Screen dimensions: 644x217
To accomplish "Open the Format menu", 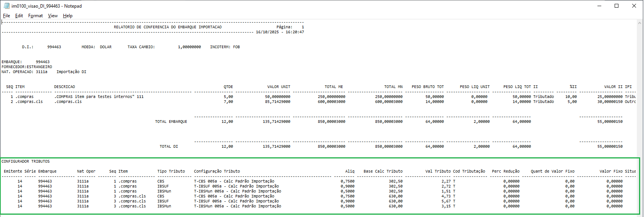I will click(36, 16).
